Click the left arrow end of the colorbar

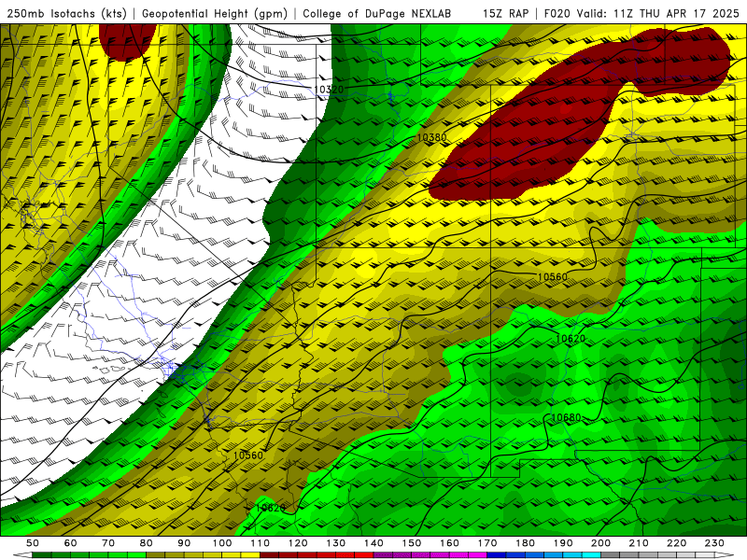(x=22, y=555)
